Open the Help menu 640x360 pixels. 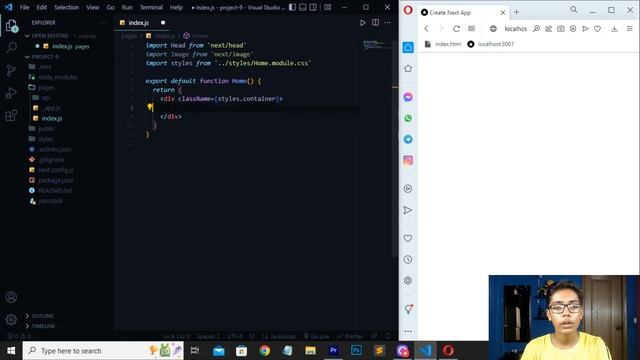(x=176, y=7)
